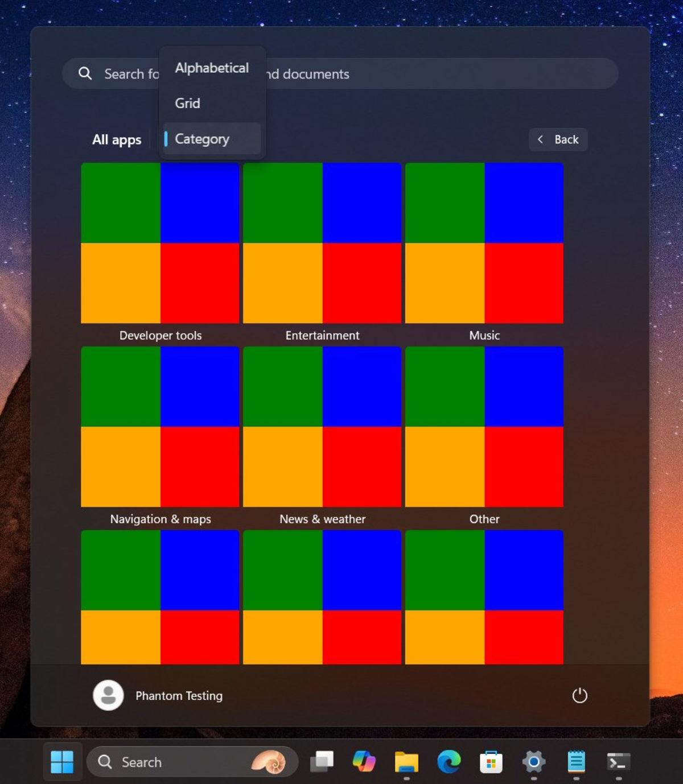
Task: Click the Phantom Testing account name
Action: pos(179,695)
